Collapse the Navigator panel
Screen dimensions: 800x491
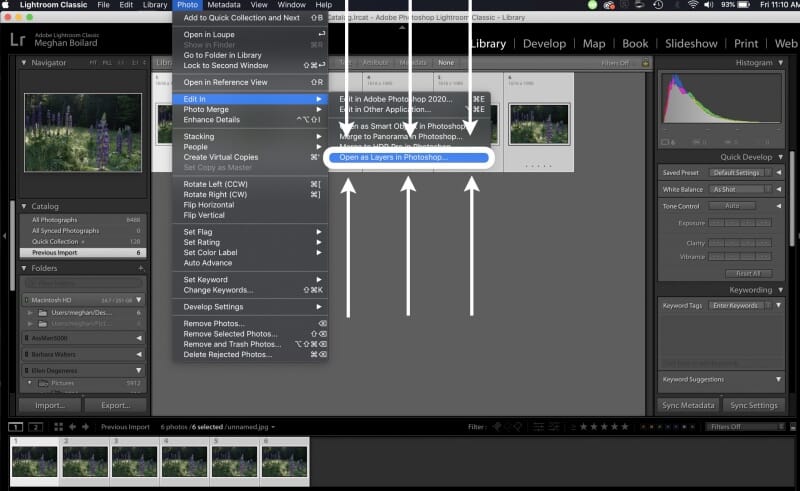(x=23, y=63)
